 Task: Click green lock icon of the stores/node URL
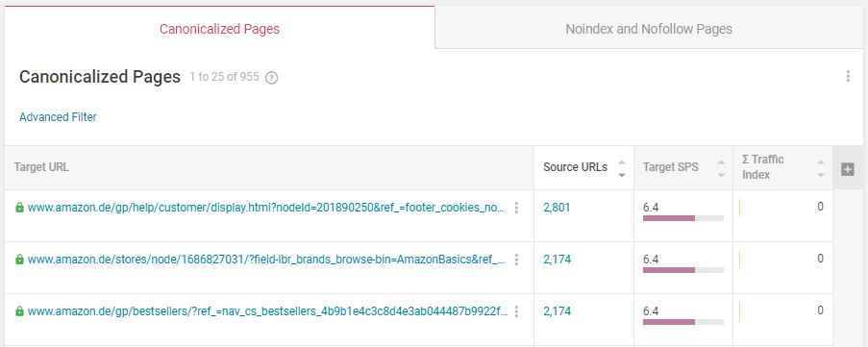[x=19, y=260]
